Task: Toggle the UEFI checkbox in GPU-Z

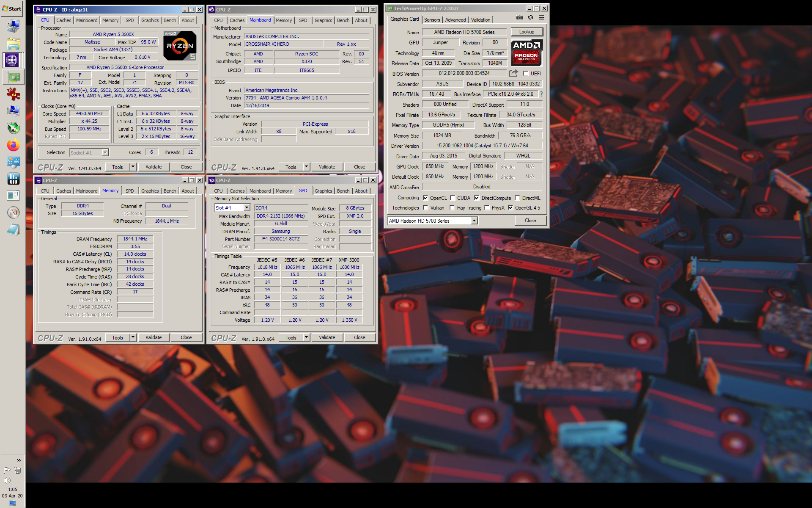Action: click(x=526, y=73)
